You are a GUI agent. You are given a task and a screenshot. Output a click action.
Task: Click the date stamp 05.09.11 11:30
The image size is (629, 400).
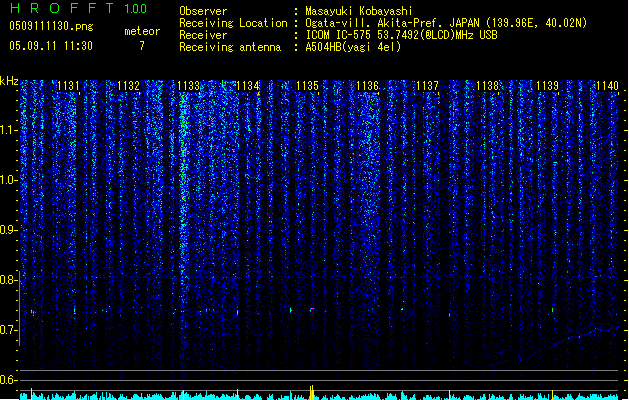tap(51, 46)
